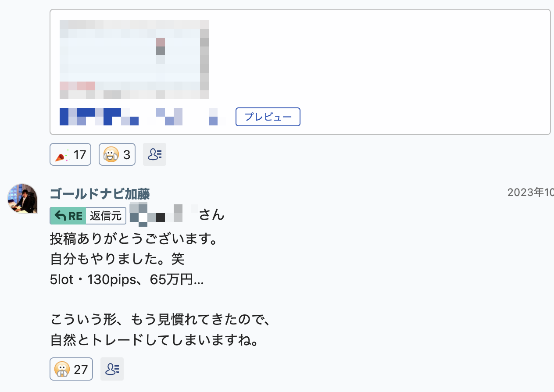Click the green RE reply arrow badge
Screen dimensions: 554x392
pos(68,216)
